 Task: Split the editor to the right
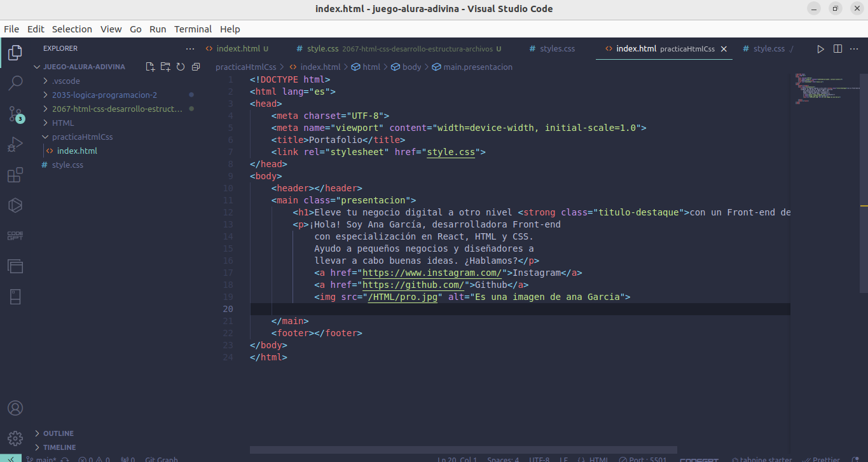click(x=838, y=49)
